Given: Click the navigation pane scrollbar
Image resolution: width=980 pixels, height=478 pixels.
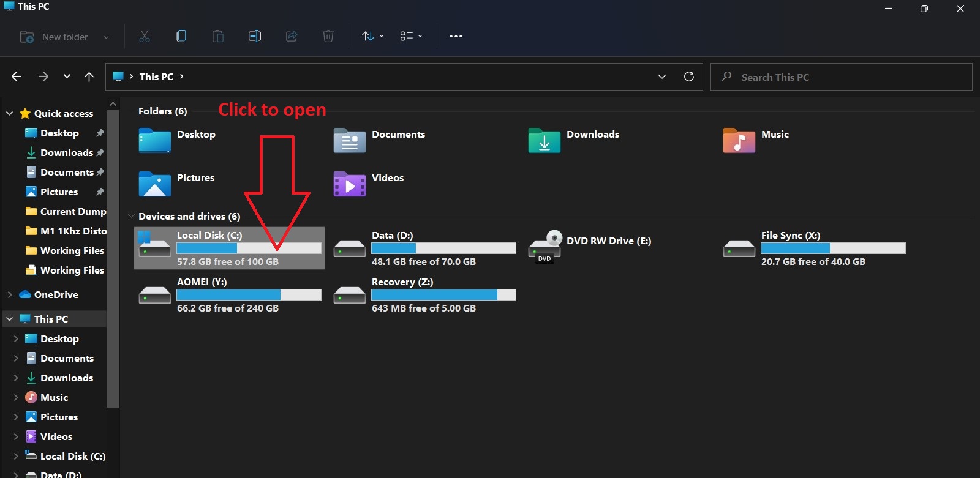Looking at the screenshot, I should 113,258.
